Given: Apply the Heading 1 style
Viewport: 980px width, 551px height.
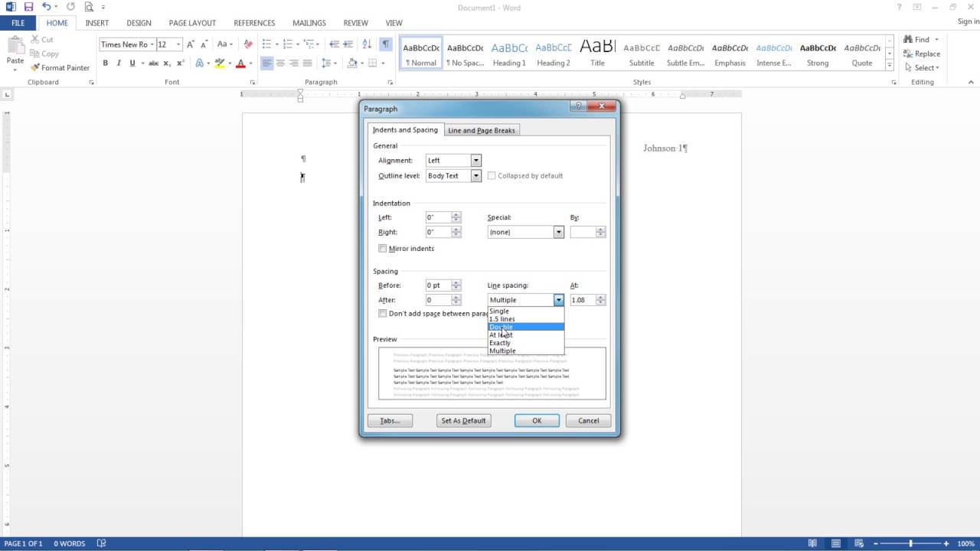Looking at the screenshot, I should [509, 53].
